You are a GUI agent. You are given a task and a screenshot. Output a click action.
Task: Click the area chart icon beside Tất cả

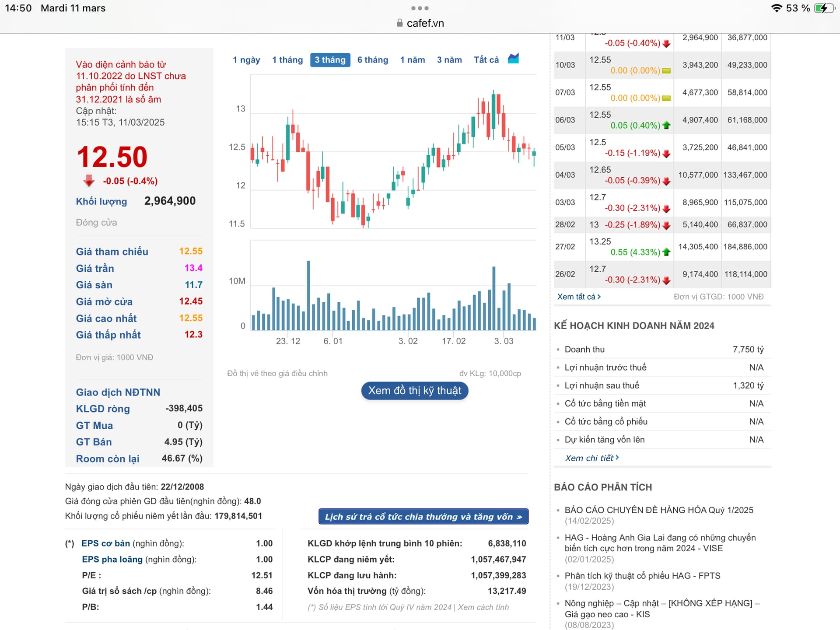point(513,59)
